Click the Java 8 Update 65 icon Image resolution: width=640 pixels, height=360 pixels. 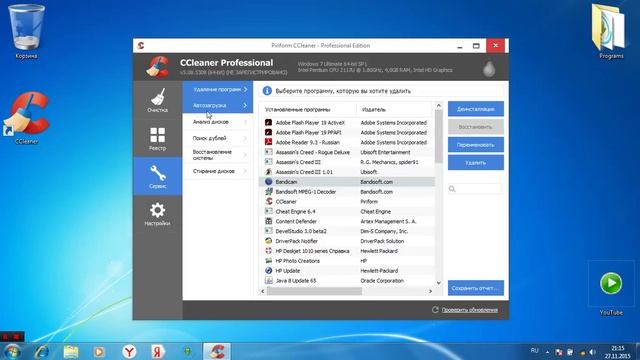tap(268, 280)
